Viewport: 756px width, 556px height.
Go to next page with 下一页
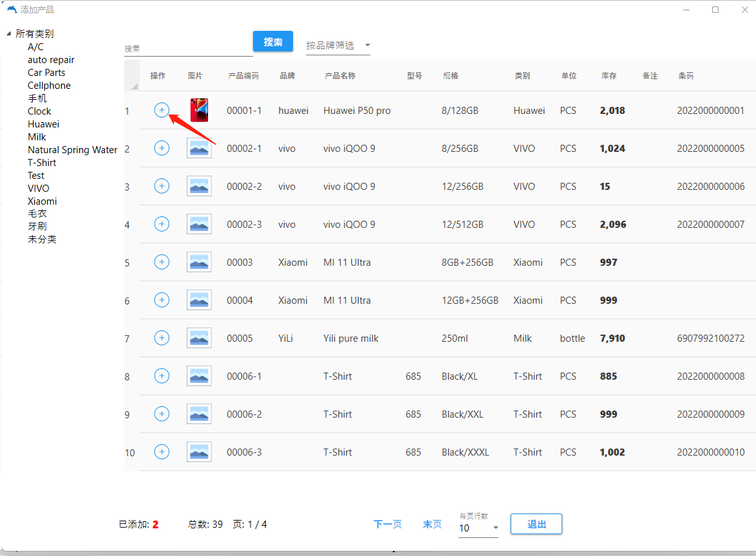(388, 524)
